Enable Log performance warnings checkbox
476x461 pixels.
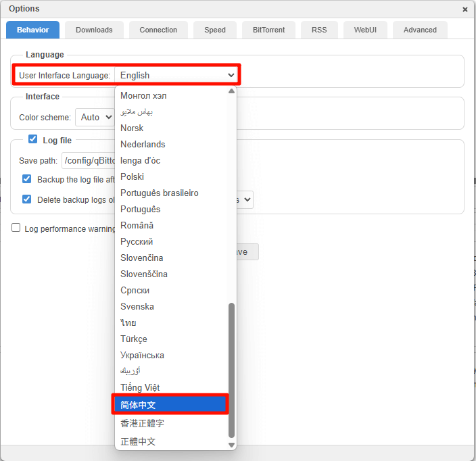coord(16,228)
